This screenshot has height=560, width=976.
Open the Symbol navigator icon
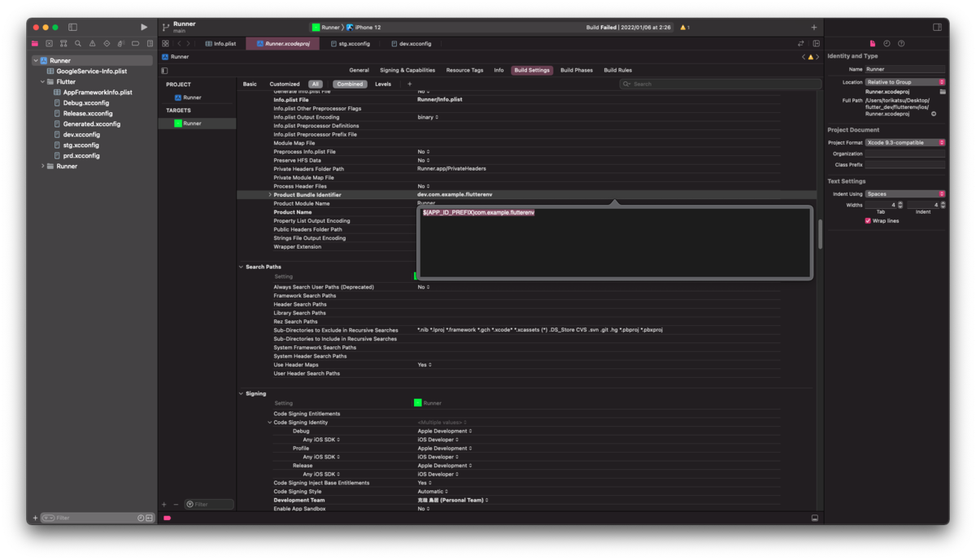[63, 43]
